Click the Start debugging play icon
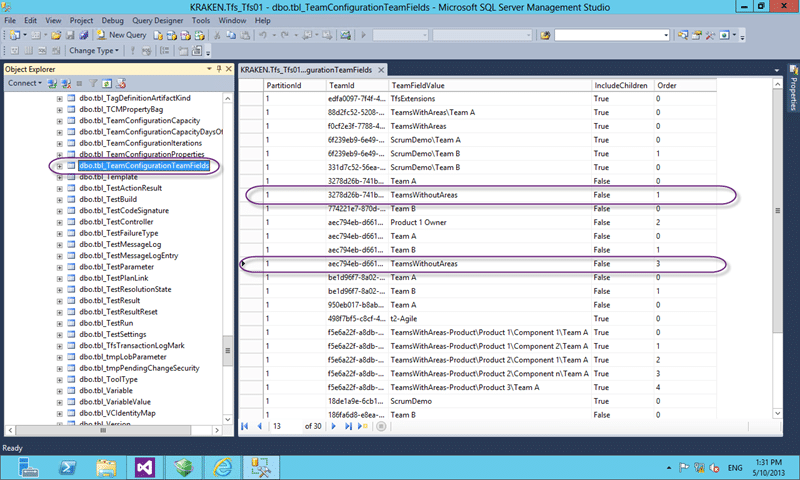The height and width of the screenshot is (480, 800). click(364, 35)
